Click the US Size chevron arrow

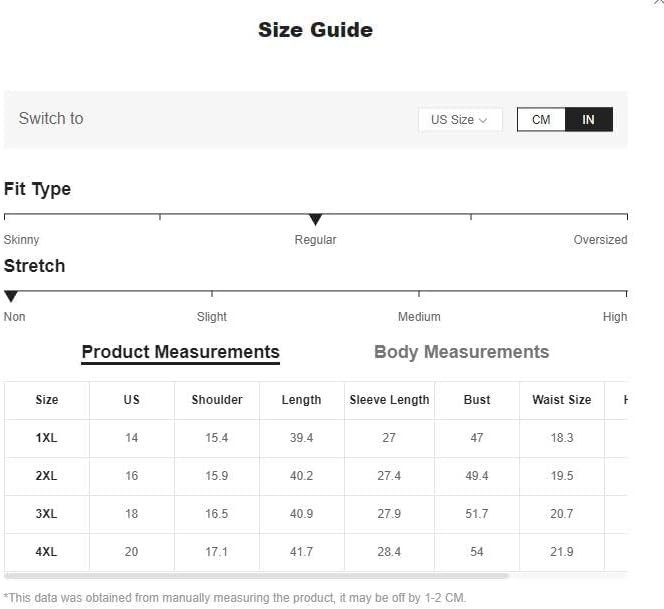click(x=483, y=121)
